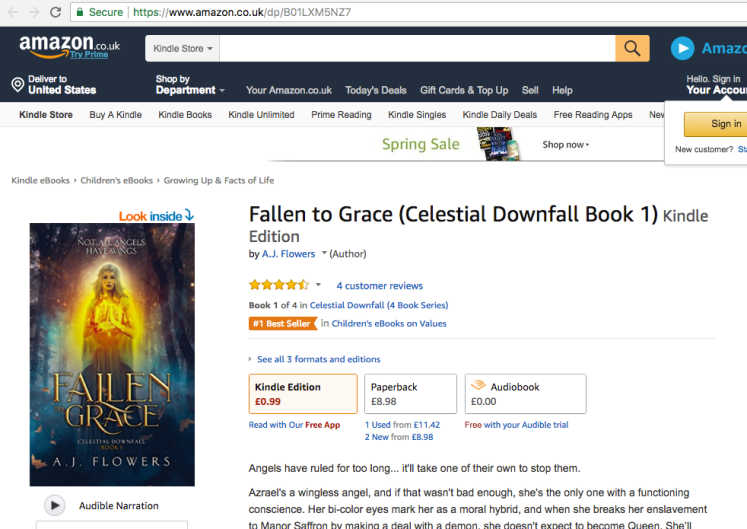
Task: Select the Paperback format option
Action: click(x=410, y=394)
